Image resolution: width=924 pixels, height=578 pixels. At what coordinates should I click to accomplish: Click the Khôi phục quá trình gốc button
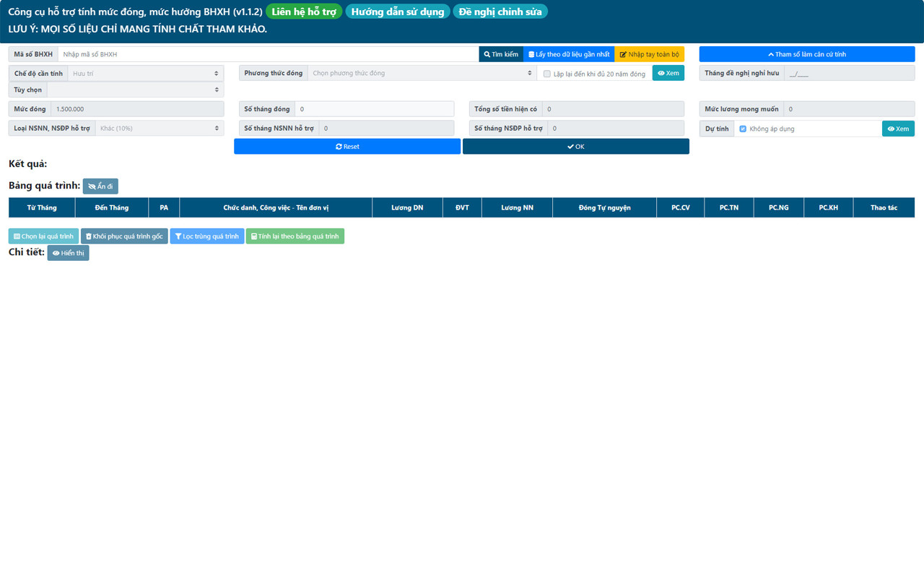click(x=124, y=236)
